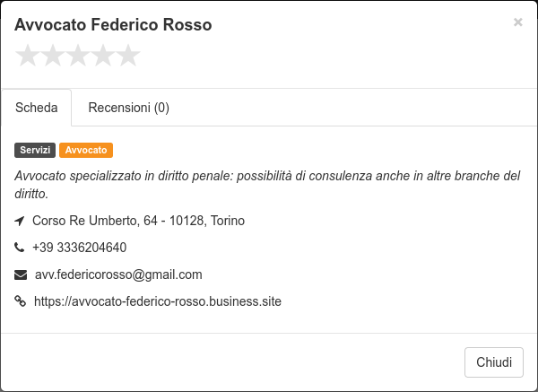
Task: Click the second rating star
Action: click(53, 56)
